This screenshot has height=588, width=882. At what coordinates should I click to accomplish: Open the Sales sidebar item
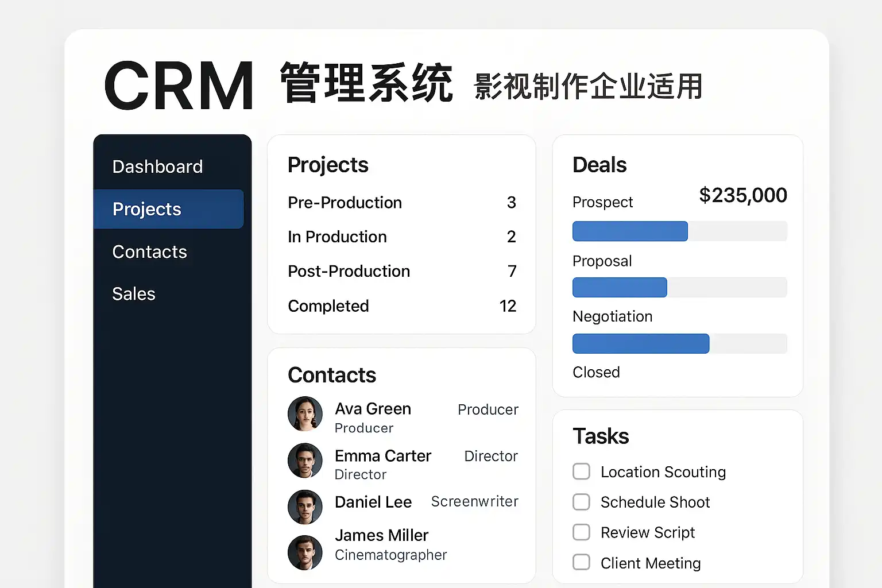[x=134, y=294]
